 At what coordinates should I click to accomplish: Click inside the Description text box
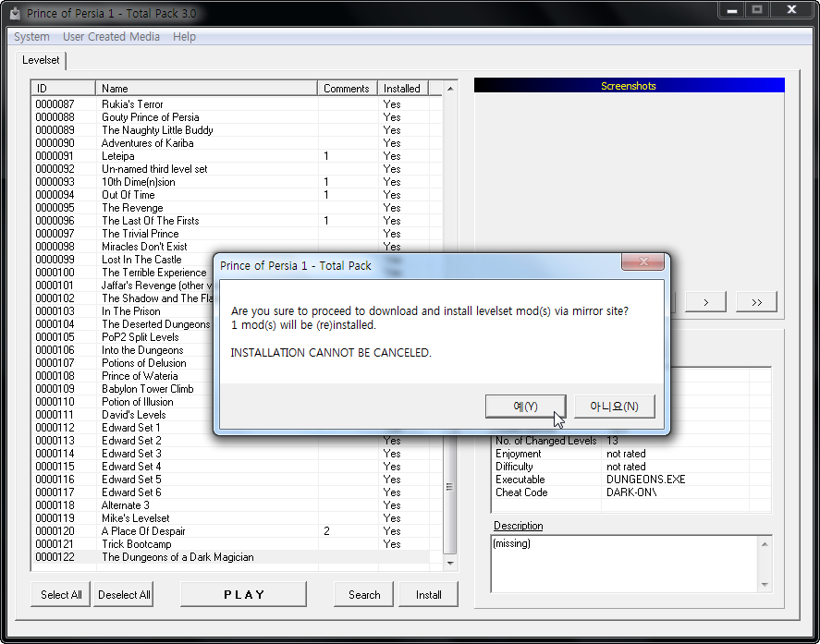[625, 565]
